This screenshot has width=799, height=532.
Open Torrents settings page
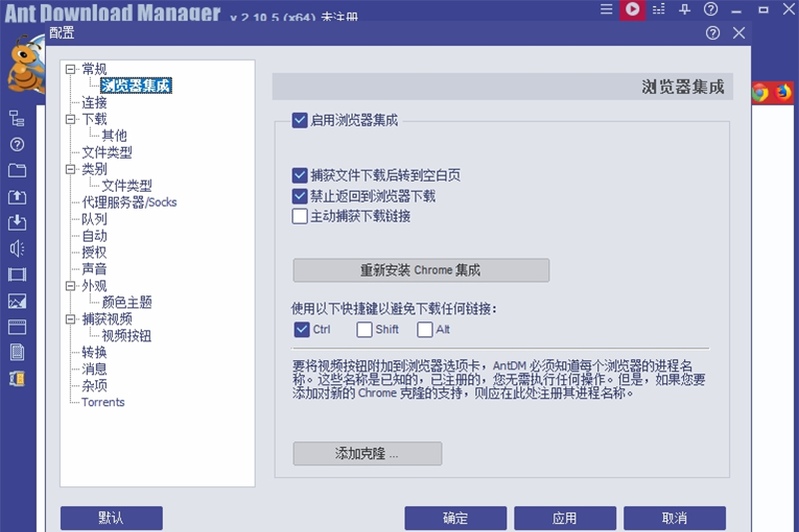[x=103, y=402]
